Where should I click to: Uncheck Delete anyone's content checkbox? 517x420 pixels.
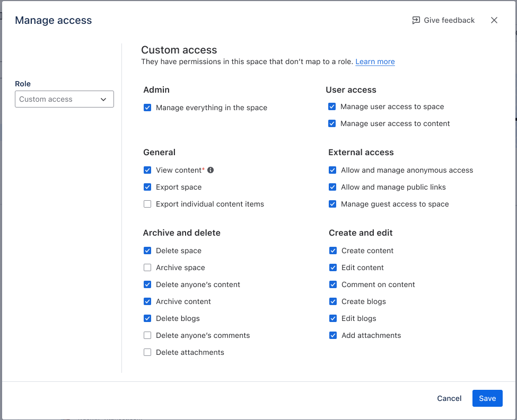click(147, 284)
